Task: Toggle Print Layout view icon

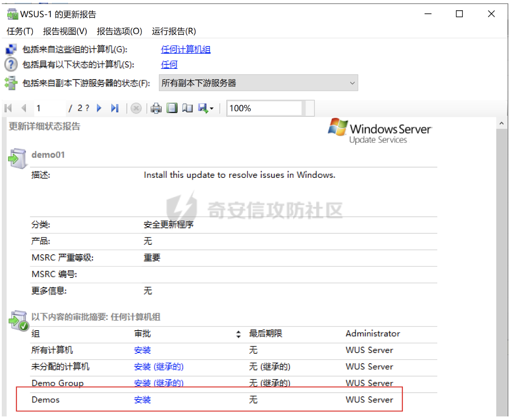Action: (x=172, y=108)
